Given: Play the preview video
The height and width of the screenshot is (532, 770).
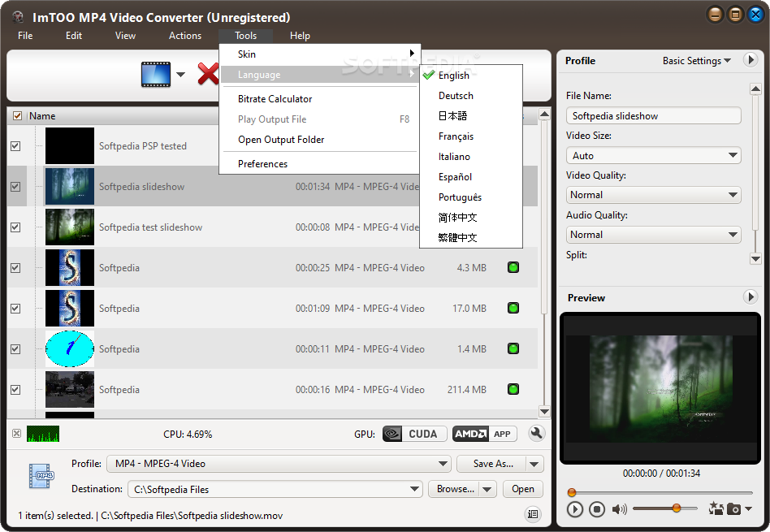Looking at the screenshot, I should pyautogui.click(x=574, y=509).
